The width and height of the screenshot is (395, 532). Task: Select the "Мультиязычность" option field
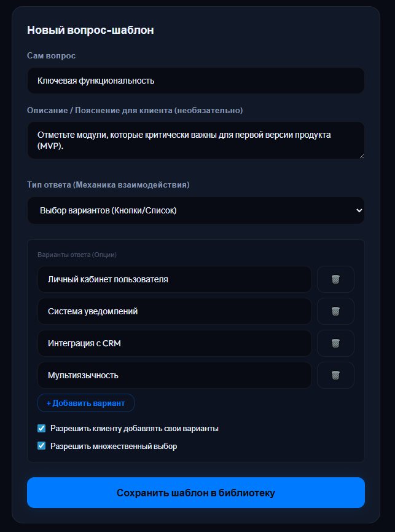tap(174, 375)
